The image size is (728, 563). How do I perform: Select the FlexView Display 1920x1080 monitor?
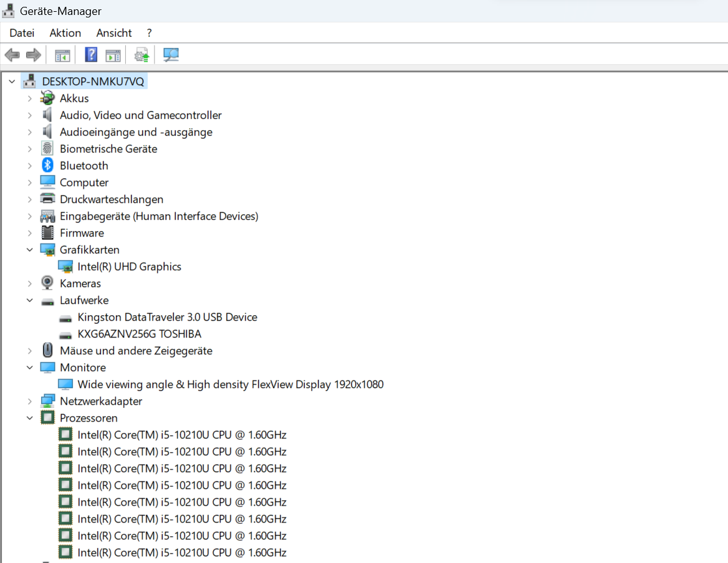(x=230, y=384)
